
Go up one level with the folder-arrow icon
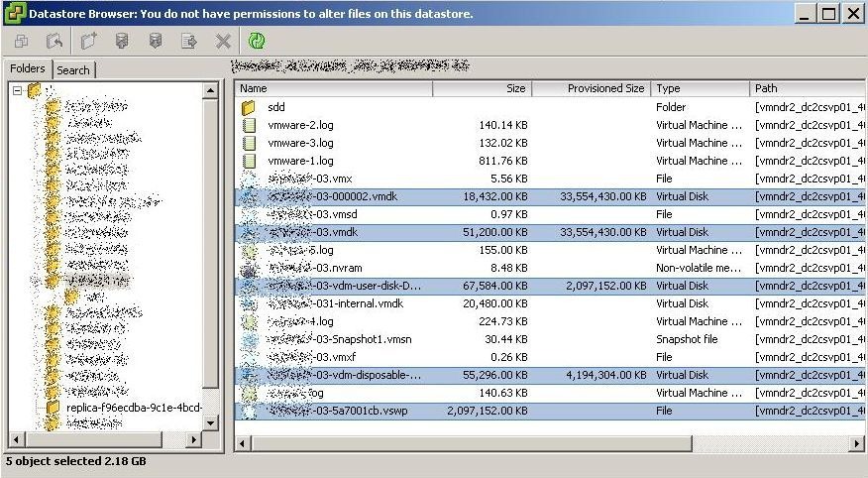coord(54,41)
